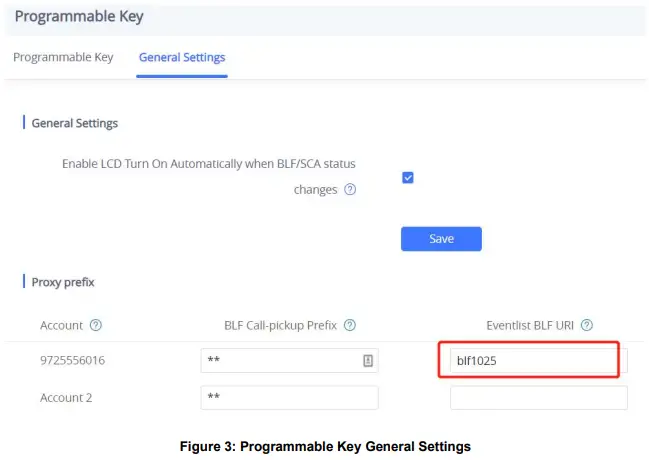Click empty Eventlist BLF URI field for Account 2
The width and height of the screenshot is (649, 460).
click(x=538, y=397)
